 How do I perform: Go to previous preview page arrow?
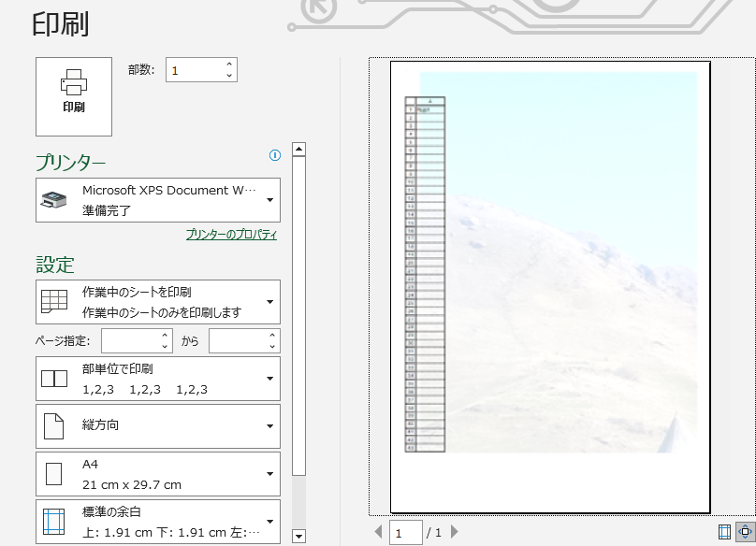[x=379, y=532]
